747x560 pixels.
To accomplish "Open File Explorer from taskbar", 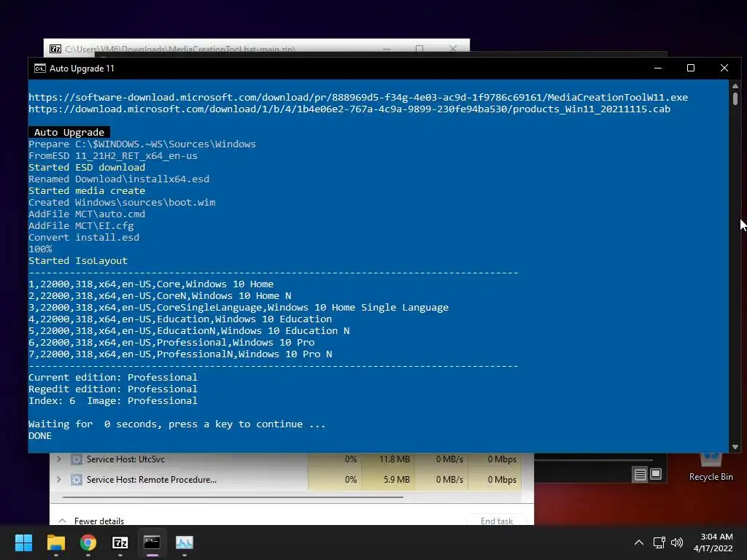I will [55, 542].
